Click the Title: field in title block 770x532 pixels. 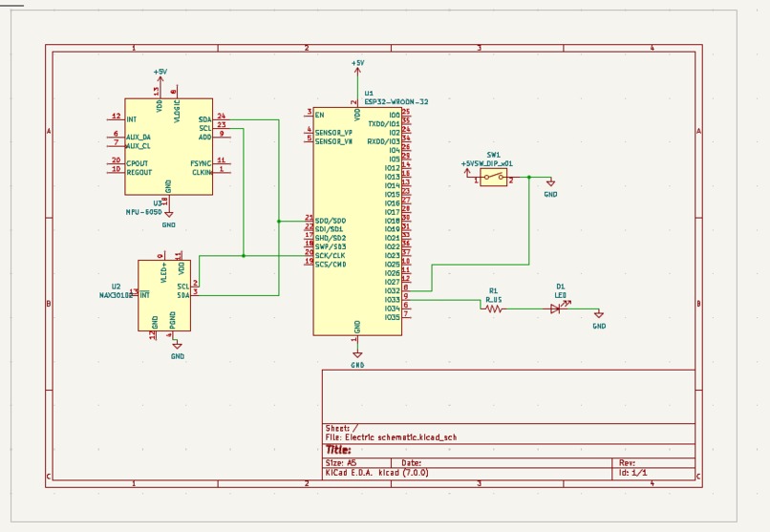click(x=338, y=450)
